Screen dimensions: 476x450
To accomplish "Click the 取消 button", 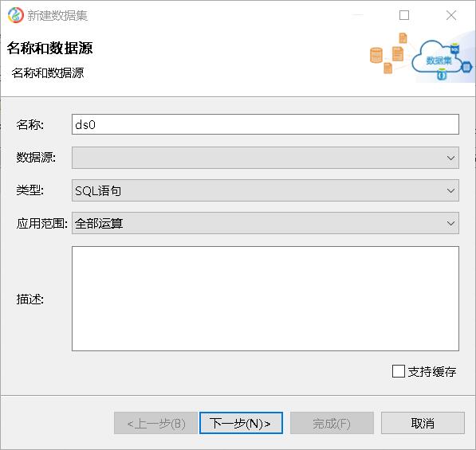I will (423, 423).
